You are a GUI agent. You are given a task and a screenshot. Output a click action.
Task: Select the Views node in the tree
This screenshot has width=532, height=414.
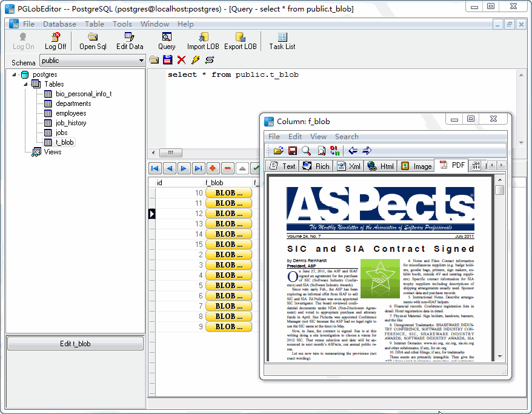click(x=53, y=152)
